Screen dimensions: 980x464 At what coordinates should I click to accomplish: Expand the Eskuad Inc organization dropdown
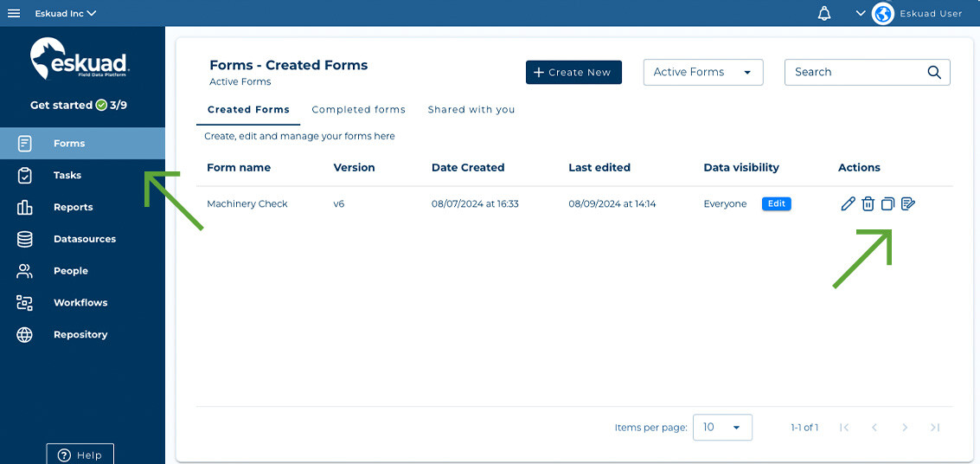(66, 13)
